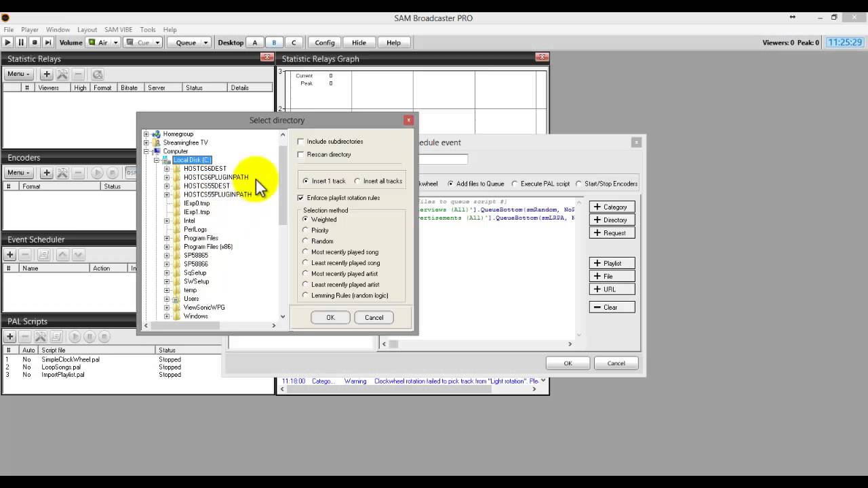Choose the Random selection method
This screenshot has height=488, width=868.
[305, 241]
